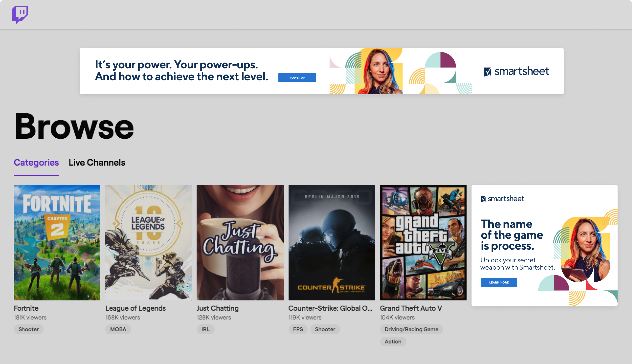Select the MOBA tag
This screenshot has width=632, height=364.
click(118, 329)
